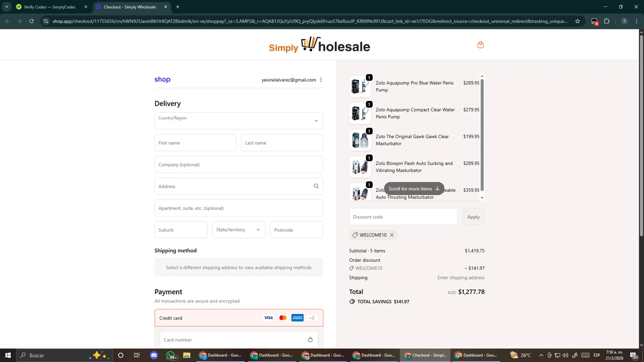This screenshot has width=644, height=362.
Task: Click the Suburb field
Action: (x=181, y=230)
